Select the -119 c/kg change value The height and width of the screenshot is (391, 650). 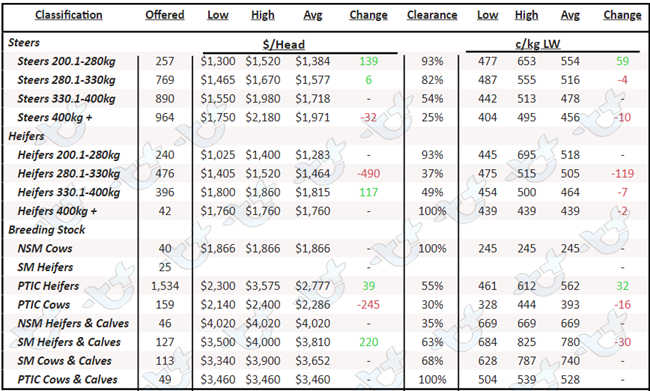pos(623,173)
